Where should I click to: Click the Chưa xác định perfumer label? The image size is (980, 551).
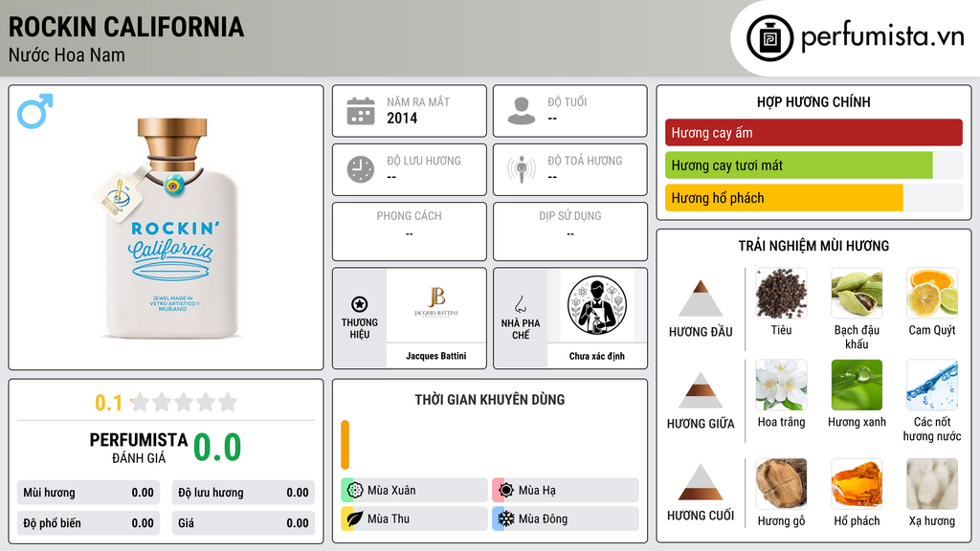click(597, 356)
